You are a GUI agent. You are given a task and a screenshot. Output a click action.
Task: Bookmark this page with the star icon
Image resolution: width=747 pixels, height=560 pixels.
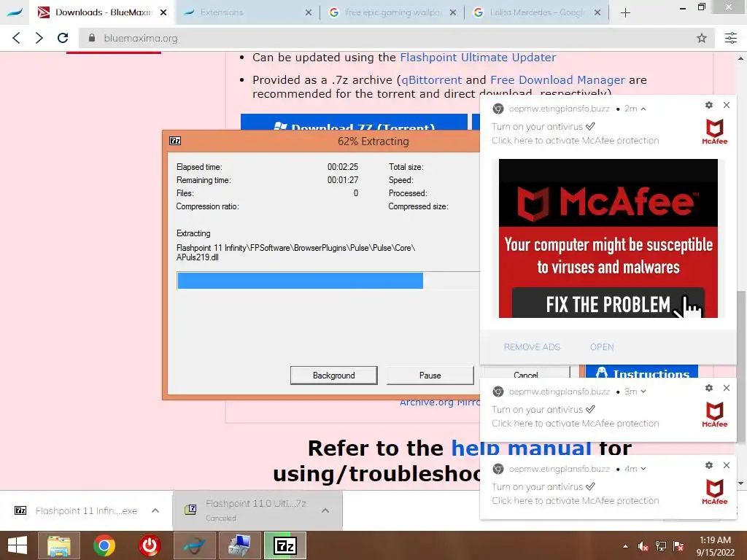701,38
